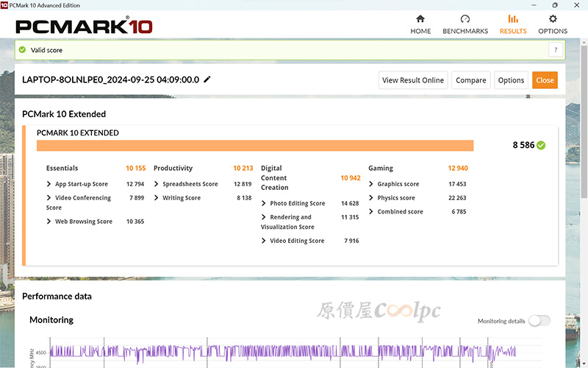Click the orange Close button

[x=545, y=80]
